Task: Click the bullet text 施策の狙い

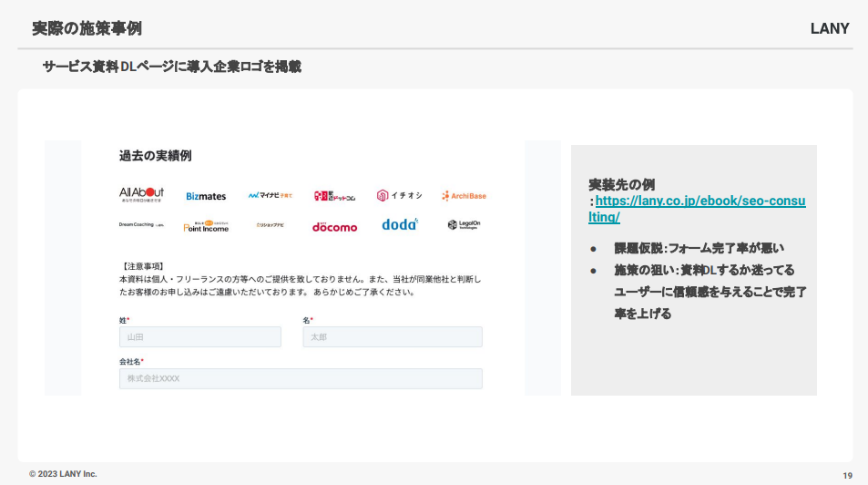Action: [646, 271]
